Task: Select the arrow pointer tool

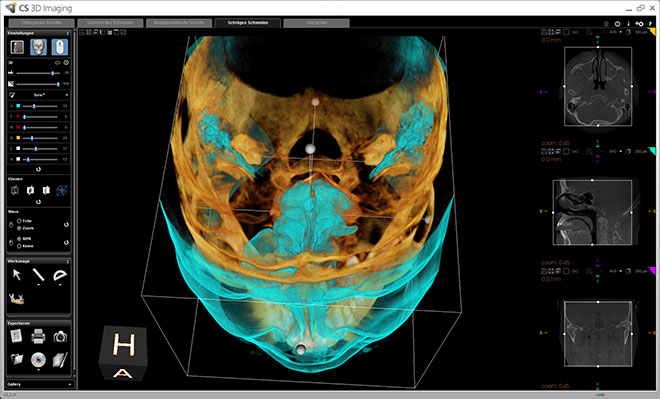Action: click(17, 275)
